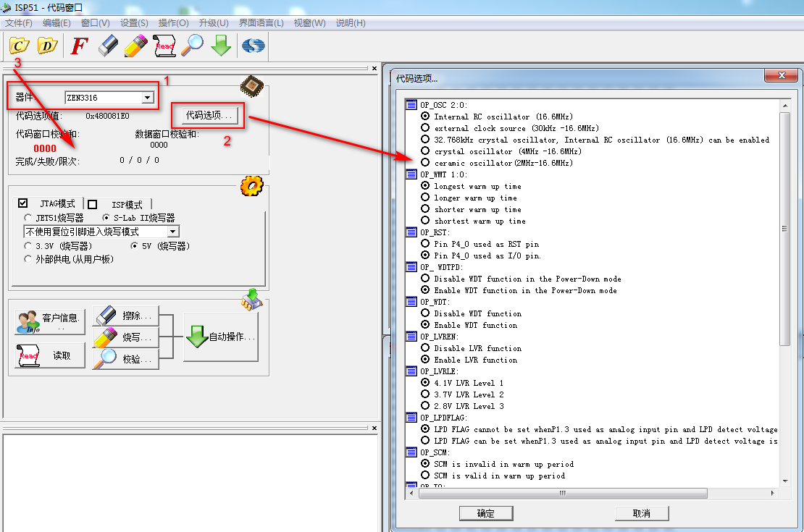Open the 文件(F) menu
Image resolution: width=804 pixels, height=532 pixels.
[x=18, y=23]
